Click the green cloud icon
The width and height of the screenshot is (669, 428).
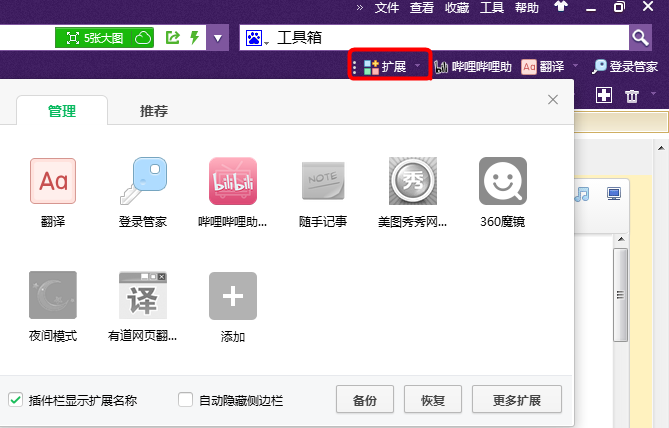(x=143, y=38)
